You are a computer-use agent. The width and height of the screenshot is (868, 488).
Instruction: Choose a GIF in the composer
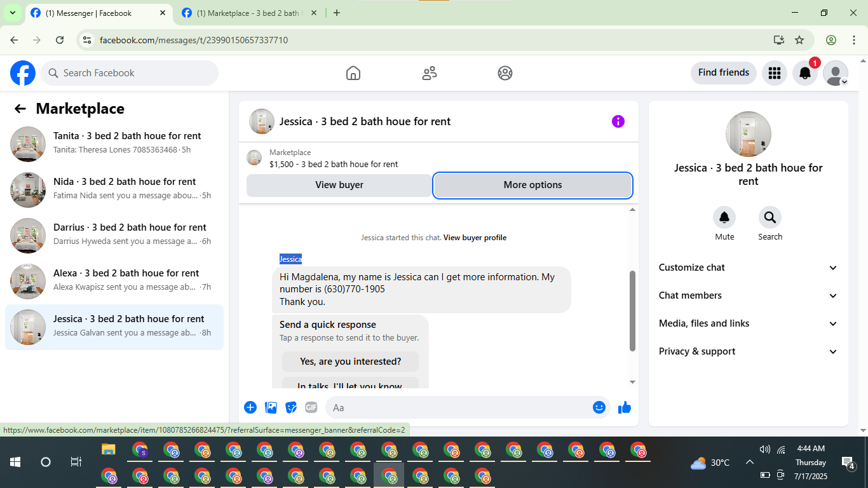311,407
